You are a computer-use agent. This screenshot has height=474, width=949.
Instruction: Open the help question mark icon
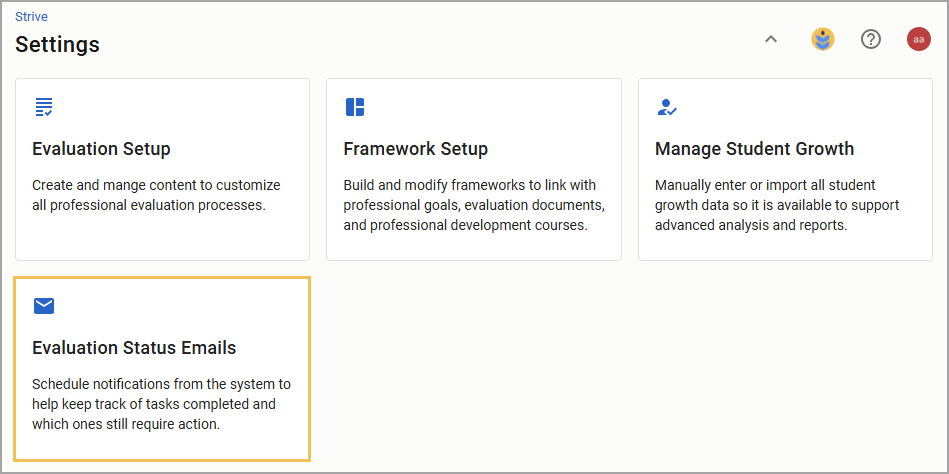870,39
